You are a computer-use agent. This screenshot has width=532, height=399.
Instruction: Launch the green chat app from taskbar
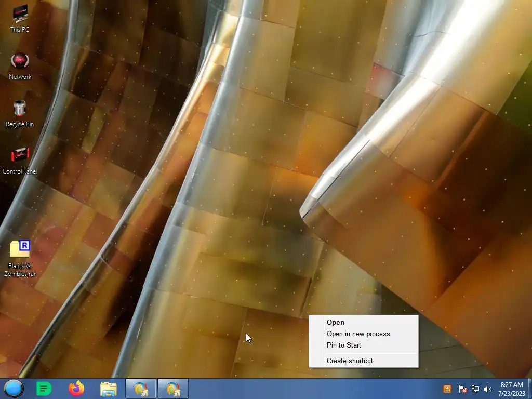[44, 389]
